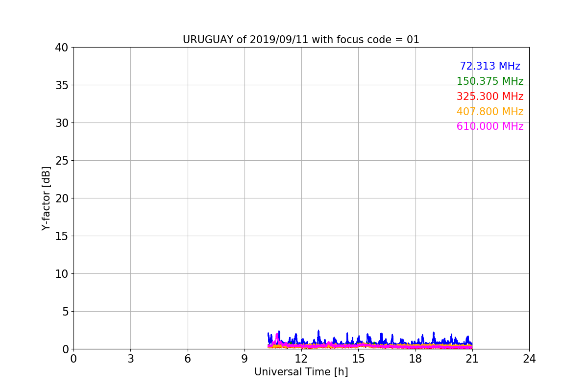Click the x-axis tick label 18

[x=416, y=359]
